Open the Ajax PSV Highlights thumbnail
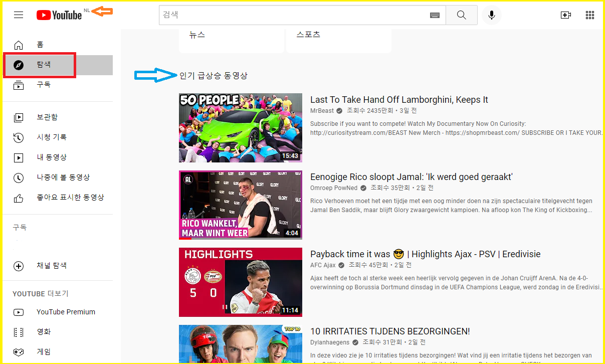Image resolution: width=605 pixels, height=364 pixels. pyautogui.click(x=241, y=282)
